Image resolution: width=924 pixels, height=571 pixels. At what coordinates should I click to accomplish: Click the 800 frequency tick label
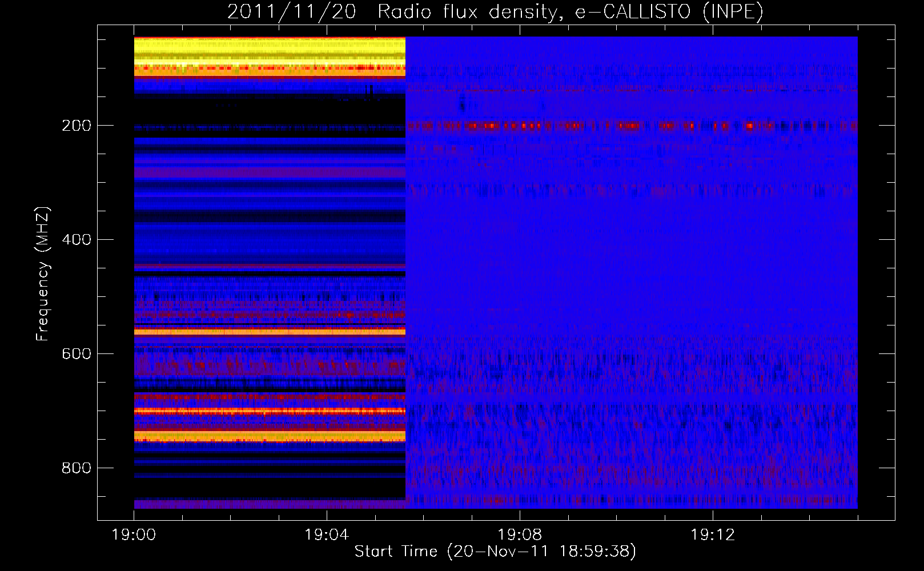point(77,468)
